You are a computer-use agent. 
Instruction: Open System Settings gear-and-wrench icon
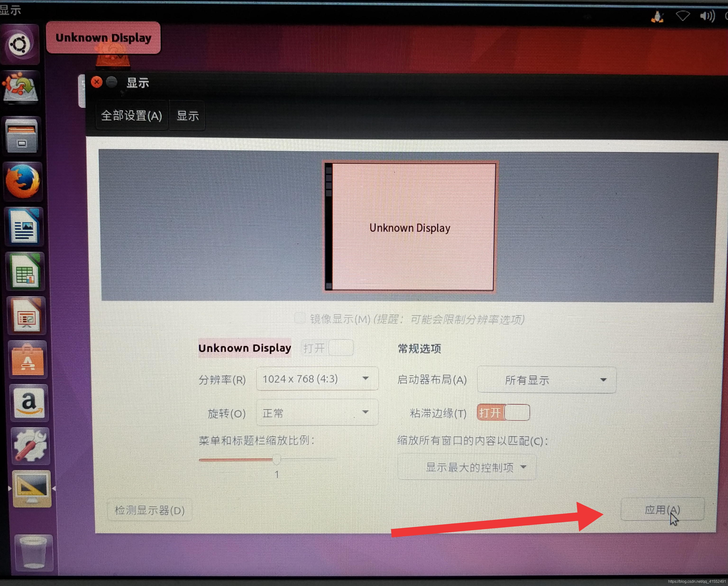30,446
